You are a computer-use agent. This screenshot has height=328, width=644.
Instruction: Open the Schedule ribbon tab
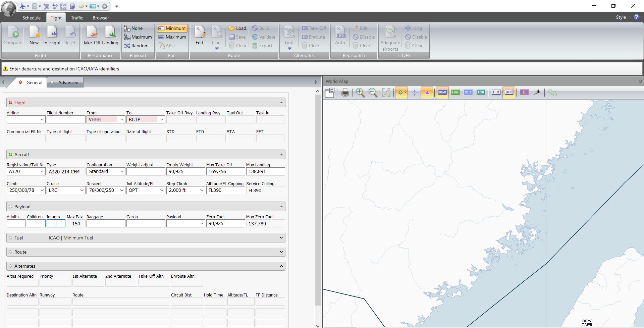[x=32, y=18]
